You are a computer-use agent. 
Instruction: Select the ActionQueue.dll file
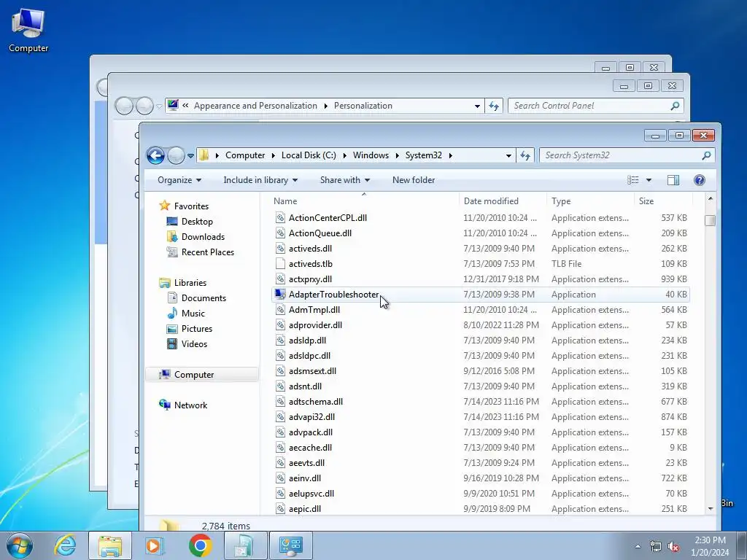point(320,233)
